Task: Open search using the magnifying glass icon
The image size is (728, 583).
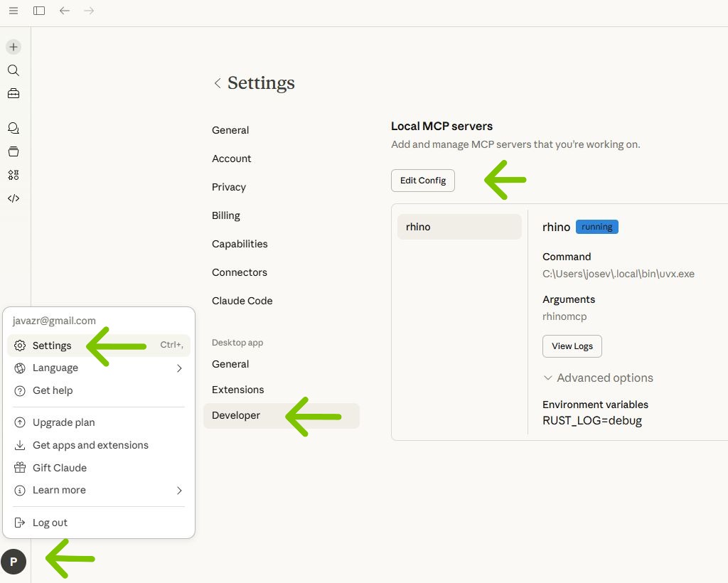Action: coord(13,70)
